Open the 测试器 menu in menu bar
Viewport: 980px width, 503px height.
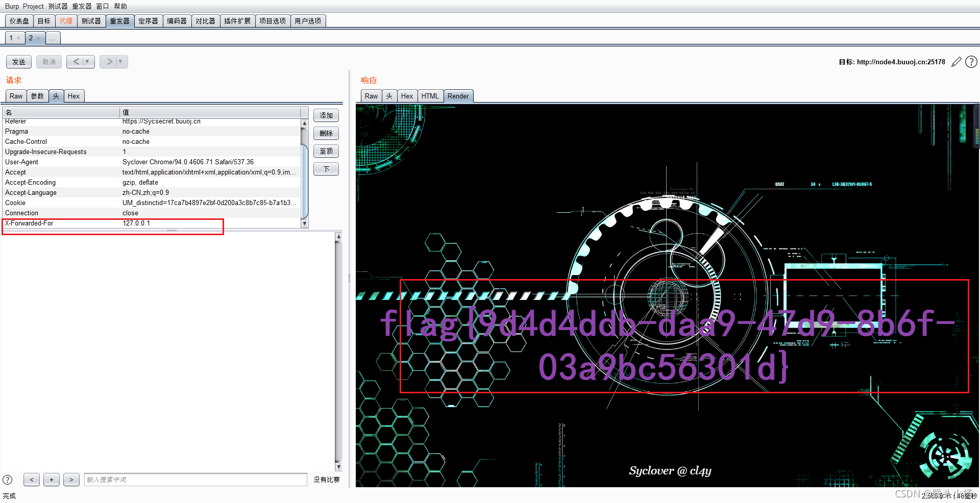click(58, 6)
